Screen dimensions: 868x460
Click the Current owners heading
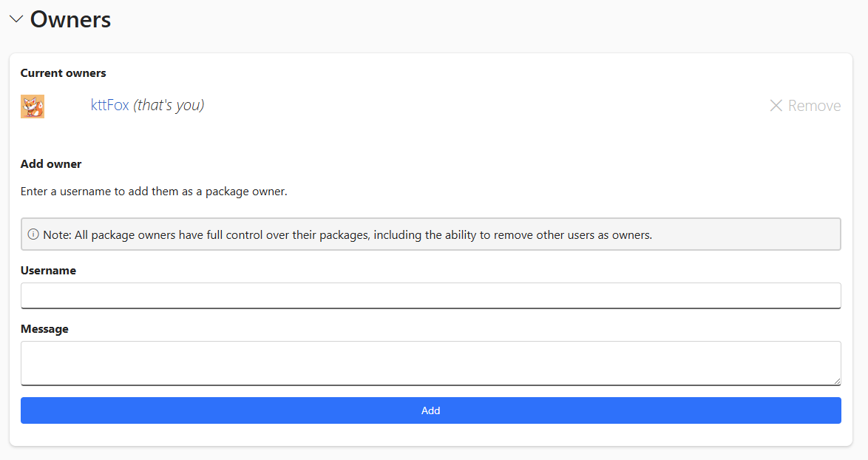(x=63, y=73)
